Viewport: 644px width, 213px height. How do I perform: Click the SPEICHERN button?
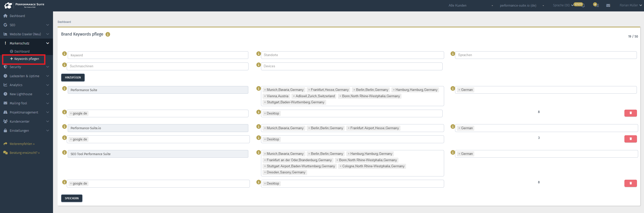pyautogui.click(x=72, y=199)
